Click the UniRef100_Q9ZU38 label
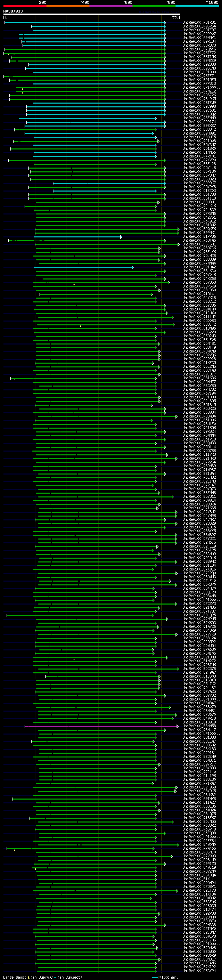222x980 pixels. pyautogui.click(x=199, y=64)
